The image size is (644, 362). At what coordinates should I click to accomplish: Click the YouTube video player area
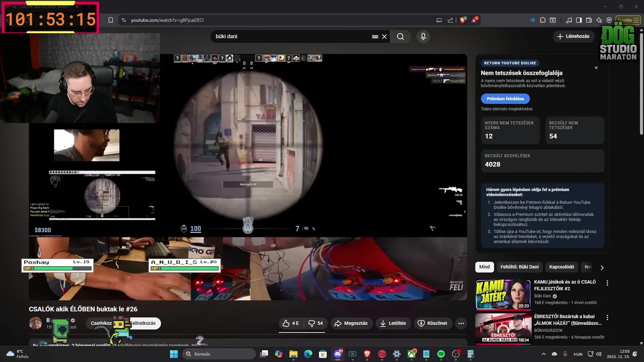tap(248, 177)
